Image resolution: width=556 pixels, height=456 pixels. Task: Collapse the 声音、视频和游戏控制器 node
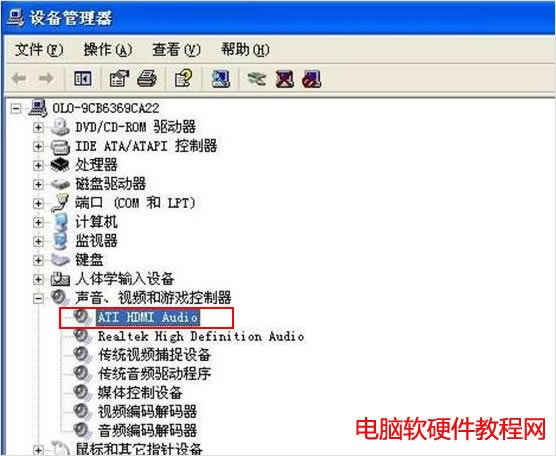tap(38, 298)
